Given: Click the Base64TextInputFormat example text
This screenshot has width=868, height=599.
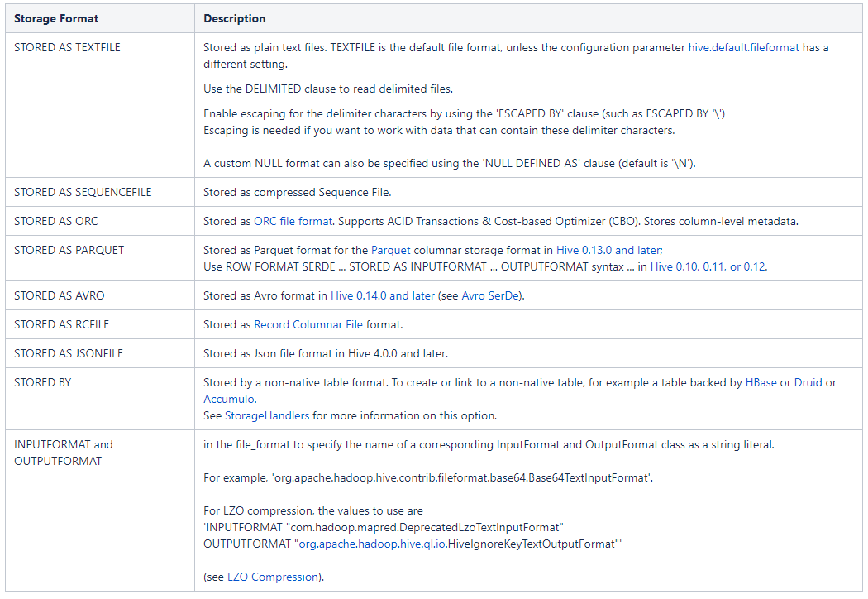Looking at the screenshot, I should pyautogui.click(x=428, y=478).
